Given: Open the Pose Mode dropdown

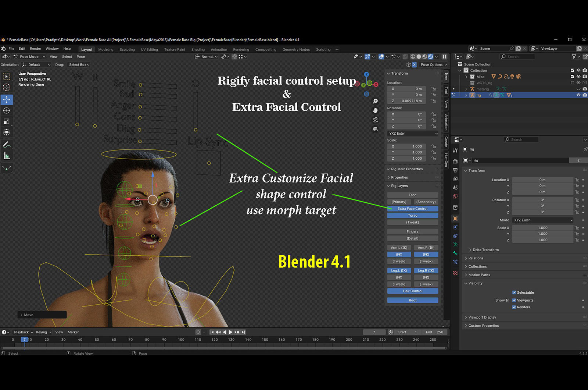Looking at the screenshot, I should click(29, 57).
